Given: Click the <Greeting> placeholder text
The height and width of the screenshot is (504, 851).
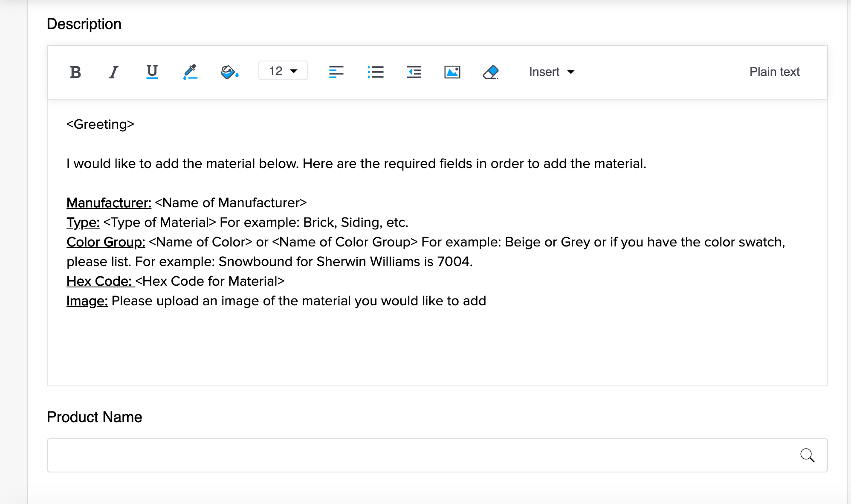Looking at the screenshot, I should (x=100, y=125).
